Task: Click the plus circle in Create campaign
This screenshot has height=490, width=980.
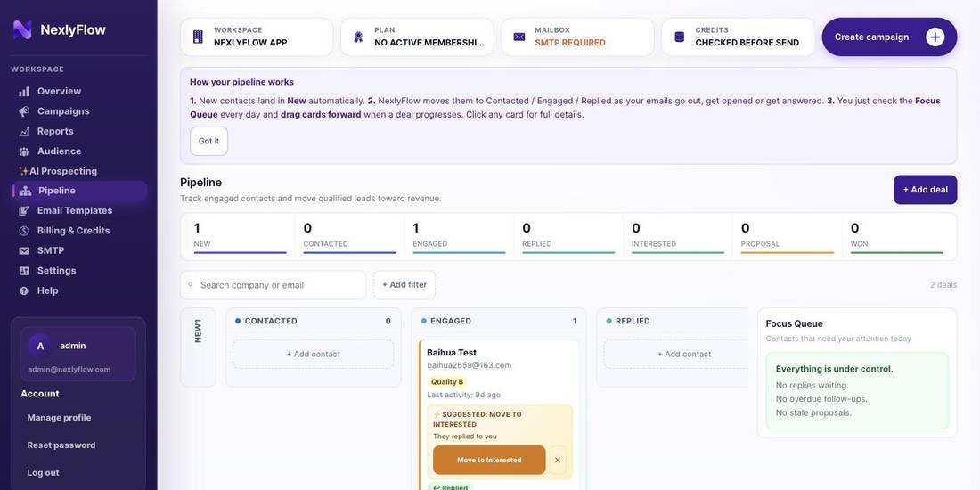Action: pos(935,37)
